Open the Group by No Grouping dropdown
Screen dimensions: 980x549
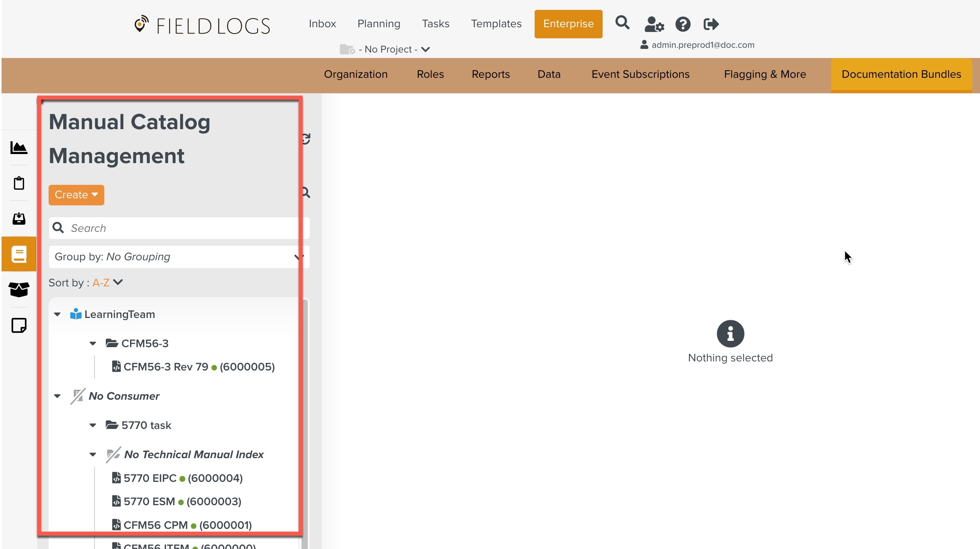pos(179,257)
